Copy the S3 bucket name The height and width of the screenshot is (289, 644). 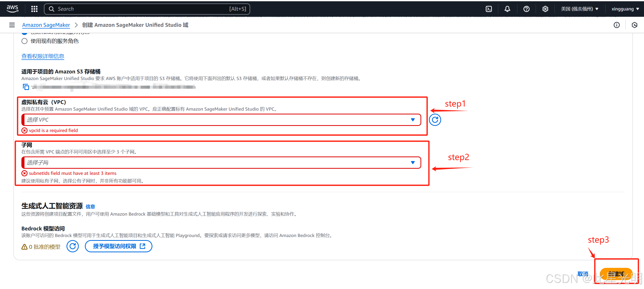[x=26, y=87]
